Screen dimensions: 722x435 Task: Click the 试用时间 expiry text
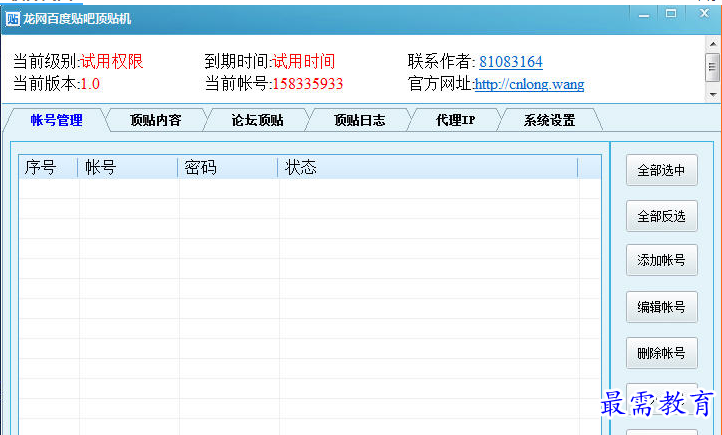tap(303, 62)
